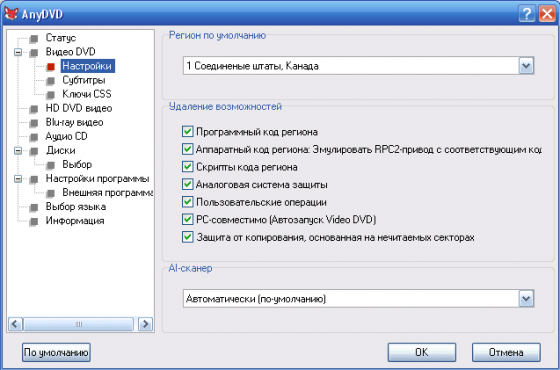The image size is (560, 370).
Task: Click the По умолчанию button
Action: (56, 352)
